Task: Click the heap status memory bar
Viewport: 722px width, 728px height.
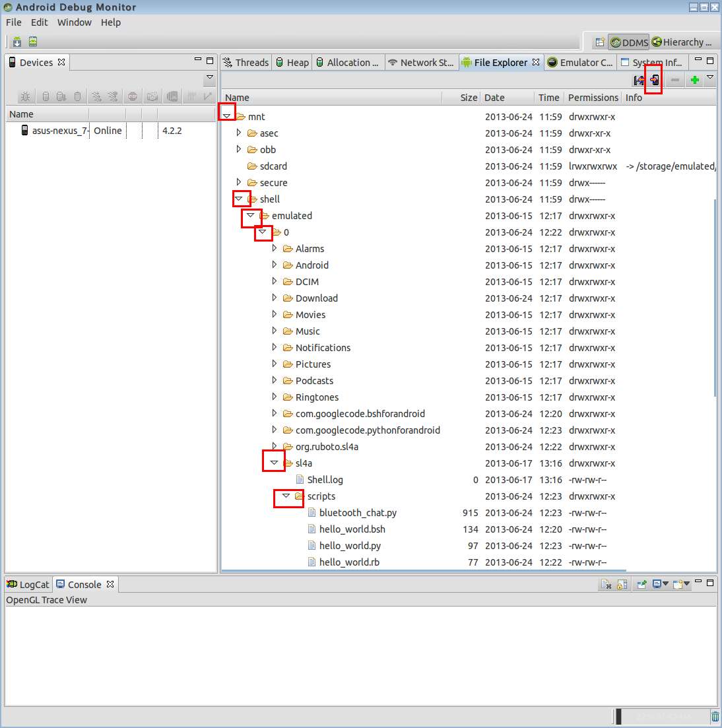Action: click(x=662, y=717)
